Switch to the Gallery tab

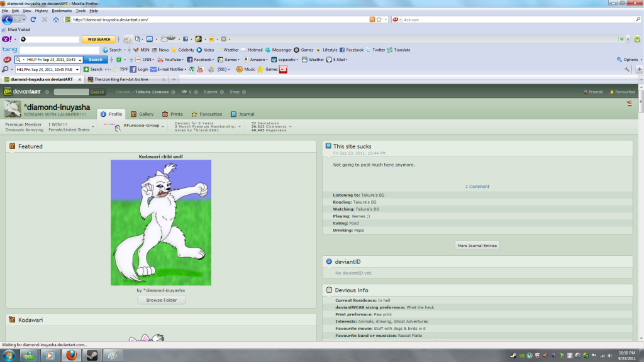coord(142,114)
